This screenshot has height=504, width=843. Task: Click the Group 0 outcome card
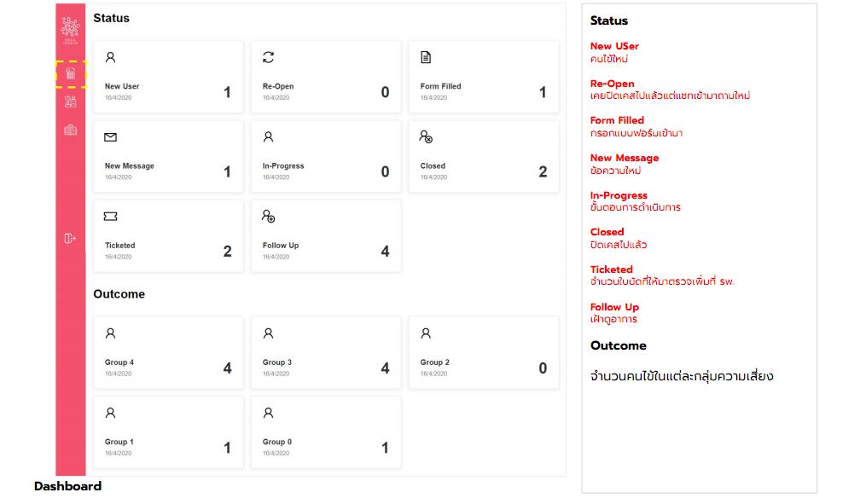pos(326,432)
